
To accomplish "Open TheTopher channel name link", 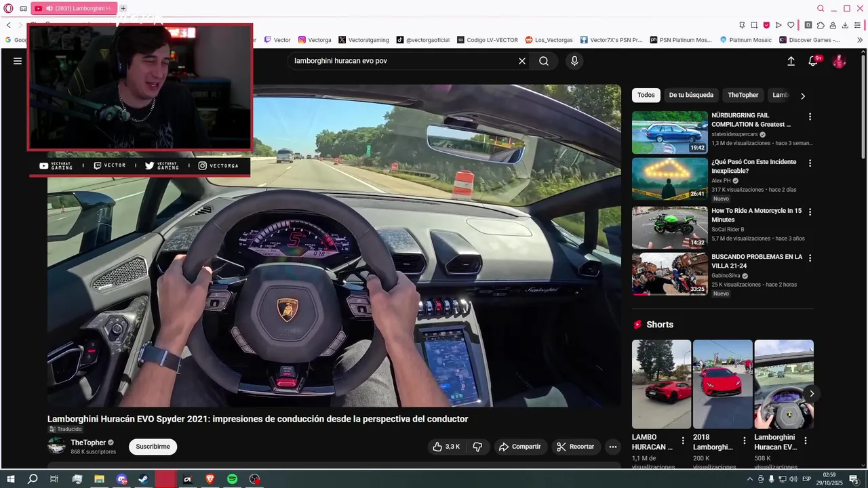I will (88, 443).
